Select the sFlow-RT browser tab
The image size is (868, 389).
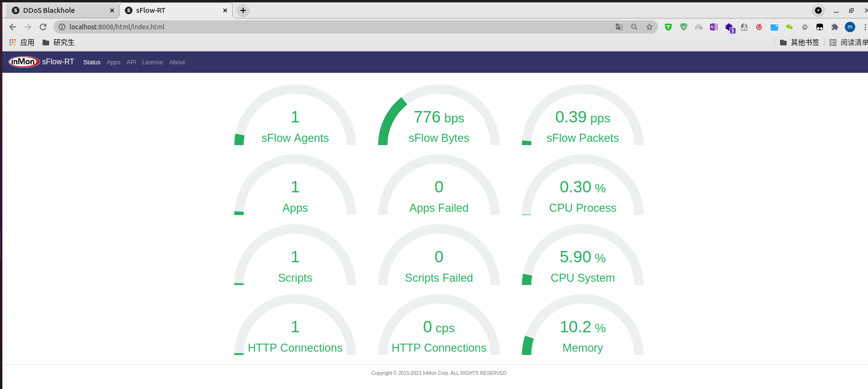pos(176,10)
